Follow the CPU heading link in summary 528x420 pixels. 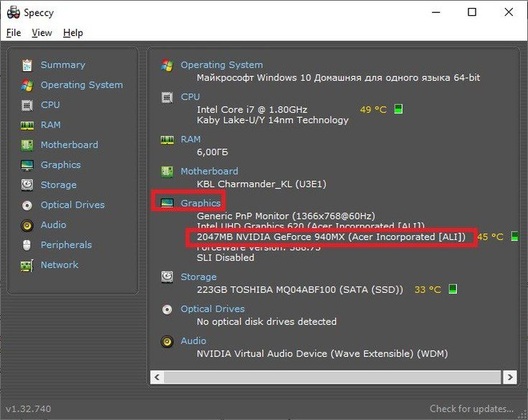click(x=190, y=97)
